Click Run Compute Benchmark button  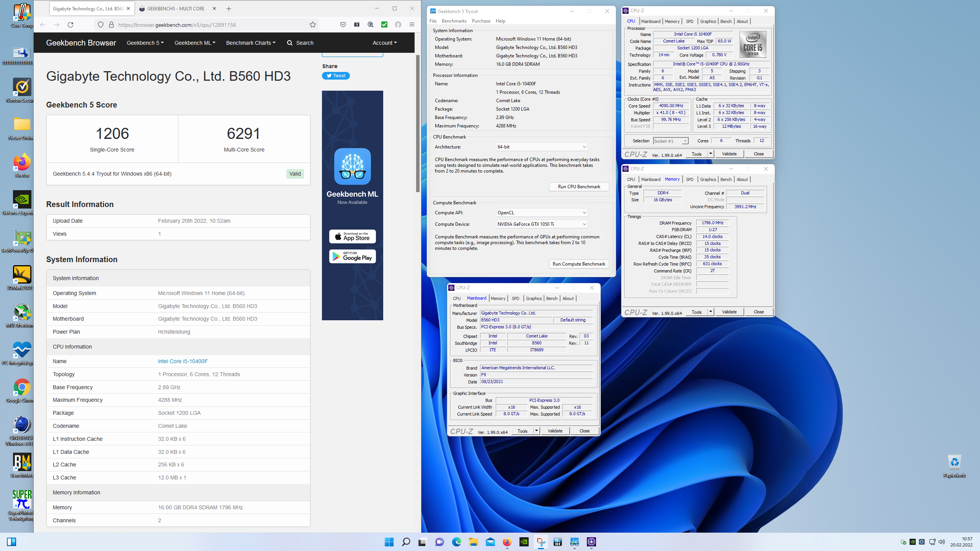[x=579, y=264]
